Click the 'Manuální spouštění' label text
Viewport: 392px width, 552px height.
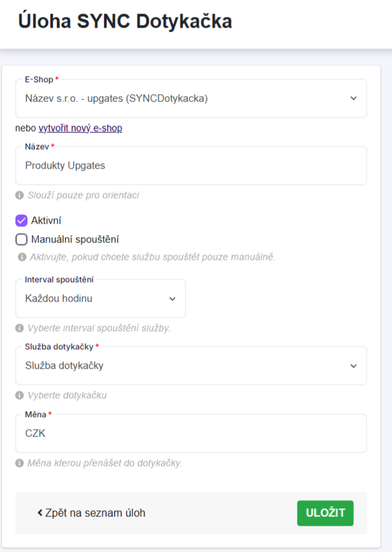click(75, 239)
